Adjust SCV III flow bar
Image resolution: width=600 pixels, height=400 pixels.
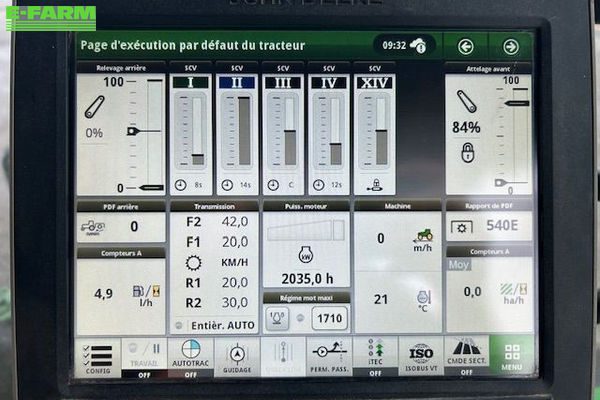pos(290,131)
